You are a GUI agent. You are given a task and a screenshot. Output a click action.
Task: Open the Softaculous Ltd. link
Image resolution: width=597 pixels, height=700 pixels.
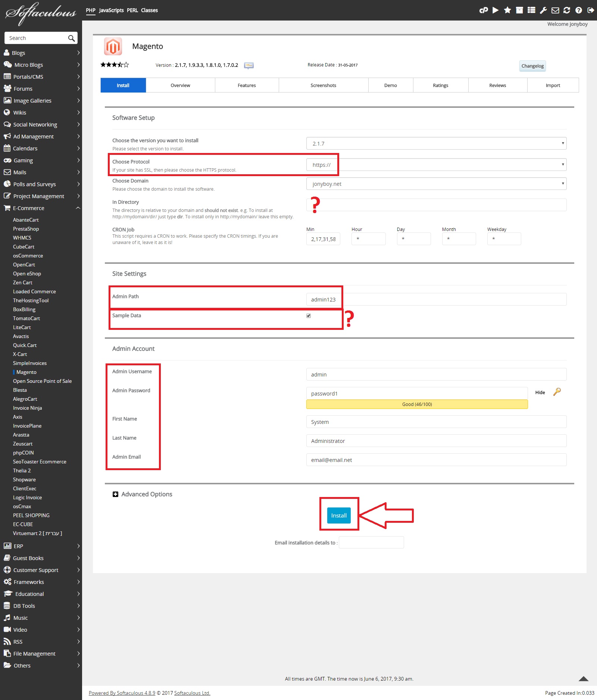tap(192, 693)
